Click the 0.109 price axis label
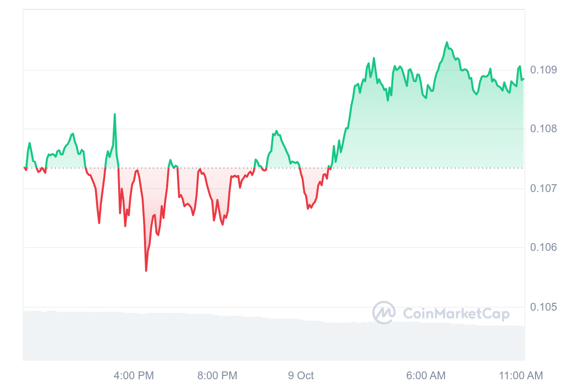 click(x=544, y=70)
